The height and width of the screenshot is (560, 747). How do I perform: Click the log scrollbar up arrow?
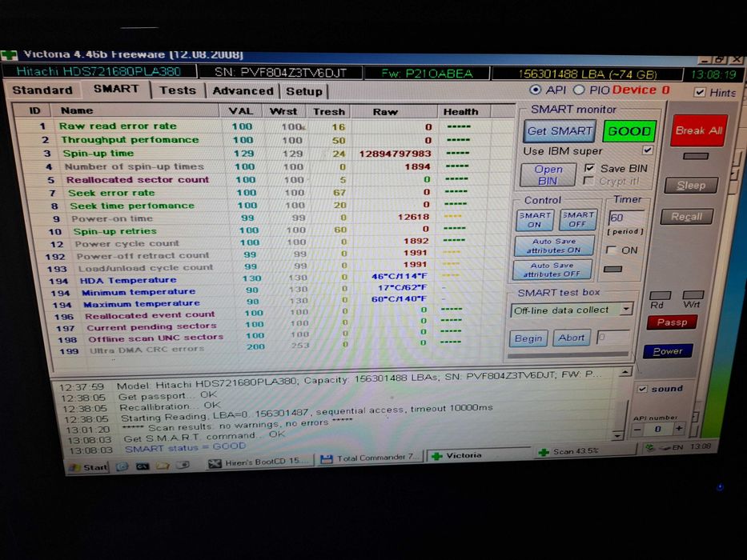click(x=625, y=372)
